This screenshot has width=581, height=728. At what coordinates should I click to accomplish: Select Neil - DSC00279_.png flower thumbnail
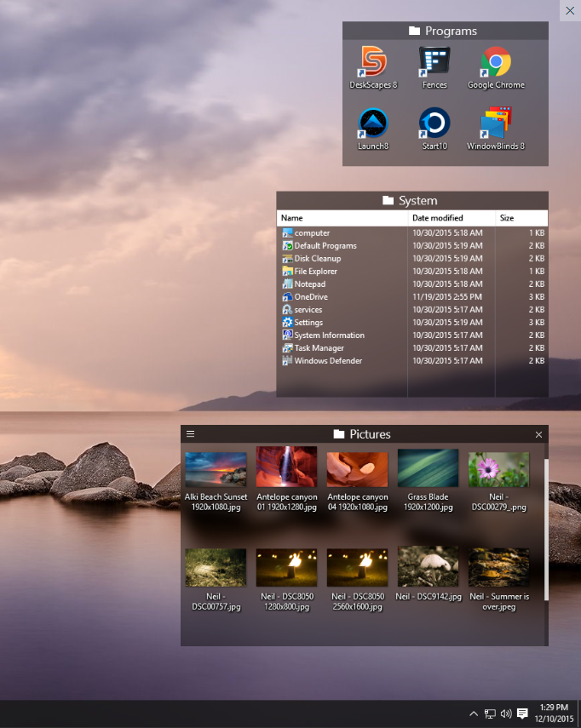pos(498,469)
